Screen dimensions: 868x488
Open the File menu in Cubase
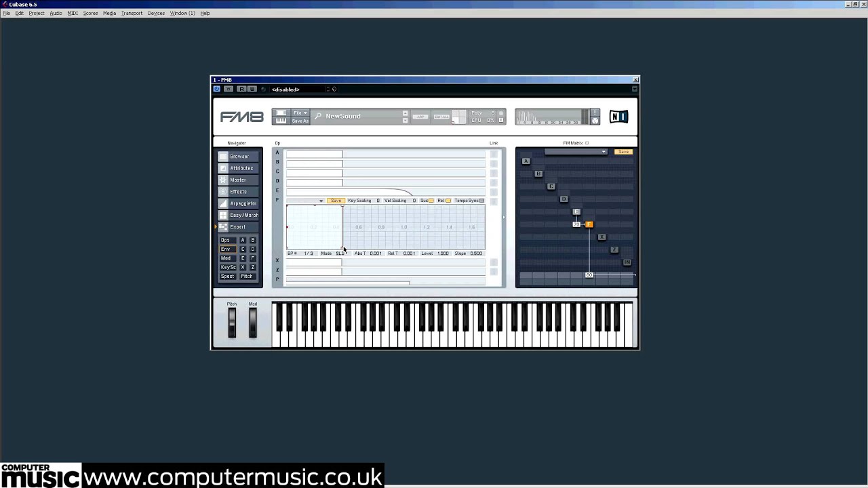6,13
